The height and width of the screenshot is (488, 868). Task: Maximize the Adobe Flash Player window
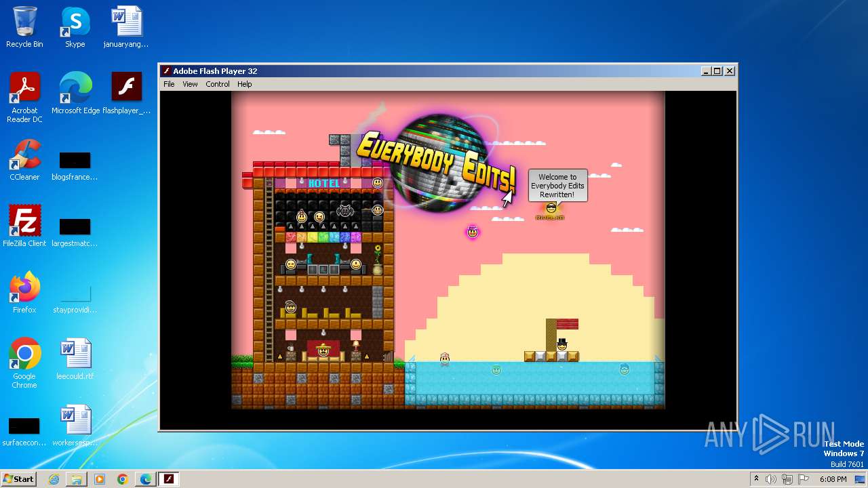[x=717, y=70]
